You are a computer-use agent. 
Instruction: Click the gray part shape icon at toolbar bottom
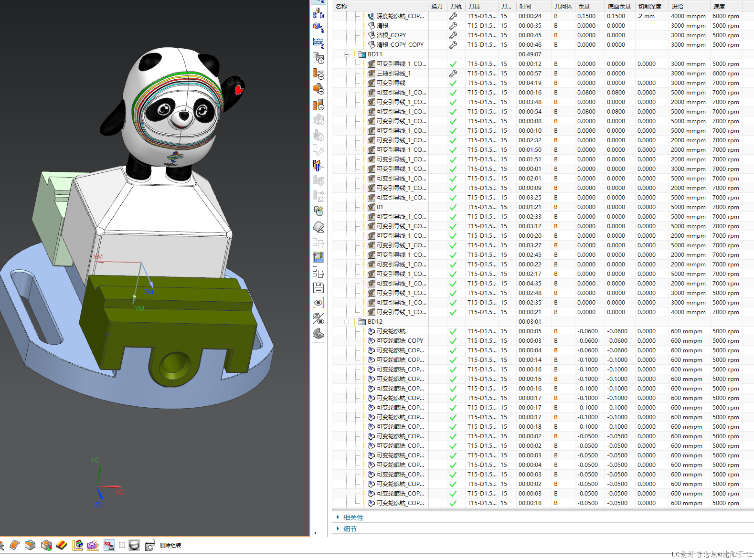(x=319, y=333)
